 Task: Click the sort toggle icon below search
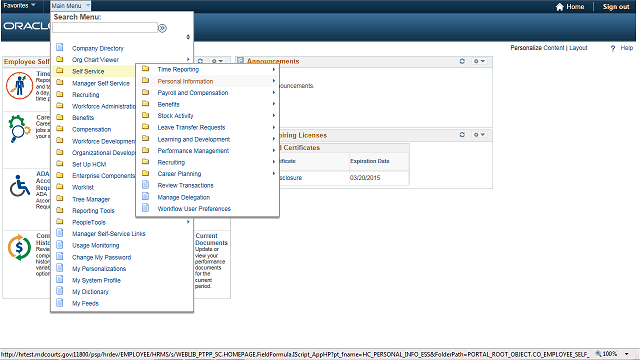(188, 37)
